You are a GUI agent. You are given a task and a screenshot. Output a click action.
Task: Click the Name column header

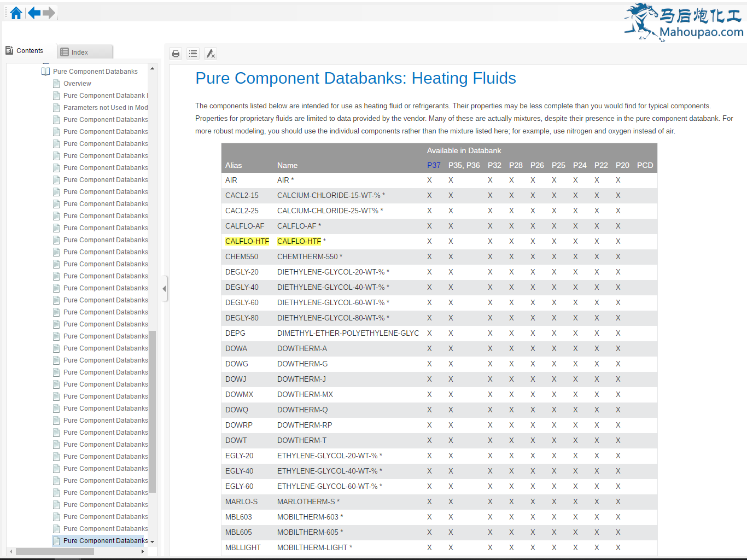click(287, 165)
